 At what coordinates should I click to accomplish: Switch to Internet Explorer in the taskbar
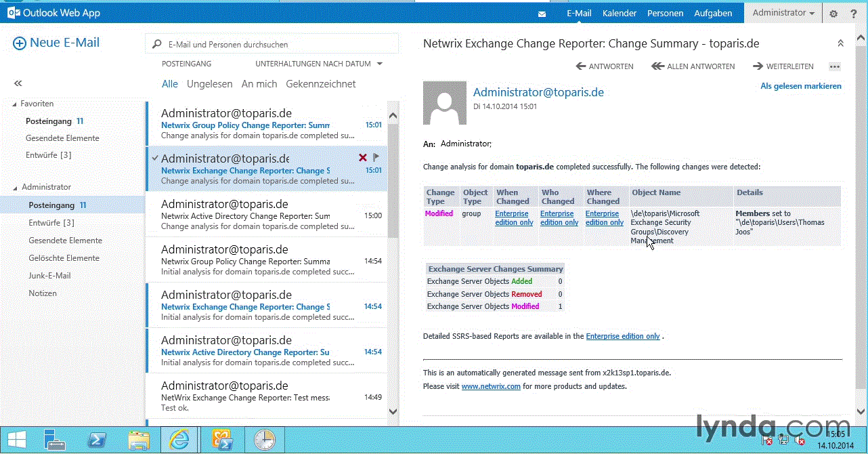point(179,440)
